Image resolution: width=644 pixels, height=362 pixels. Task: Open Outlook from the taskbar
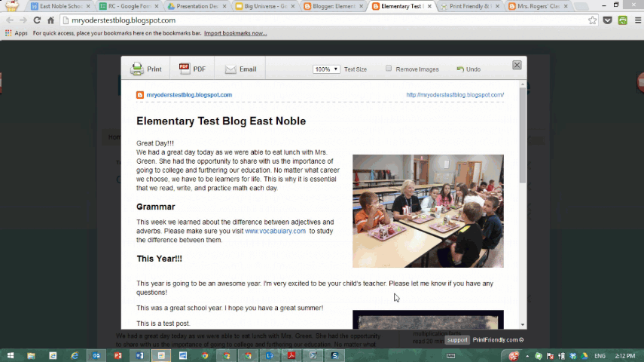(96, 355)
